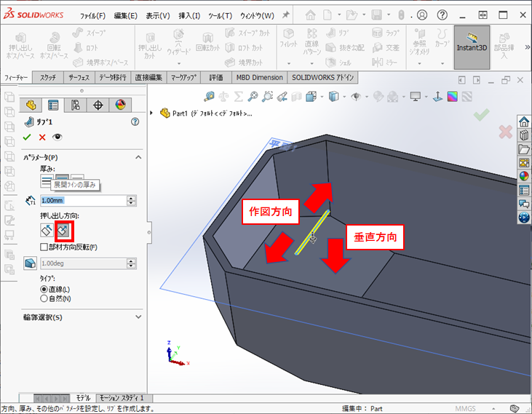Switch to the スケッチ tab
Screen dimensions: 532x414
48,77
